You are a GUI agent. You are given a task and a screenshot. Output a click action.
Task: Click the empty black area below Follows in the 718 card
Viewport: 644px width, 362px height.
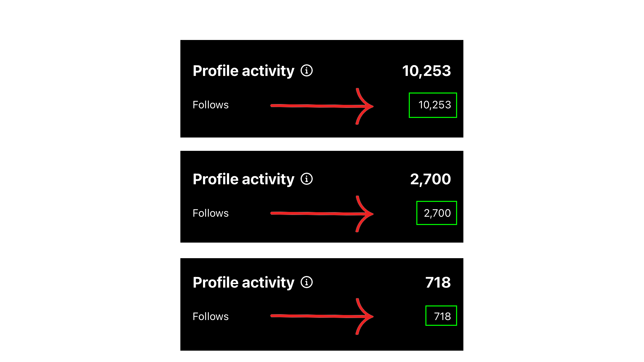(x=226, y=338)
